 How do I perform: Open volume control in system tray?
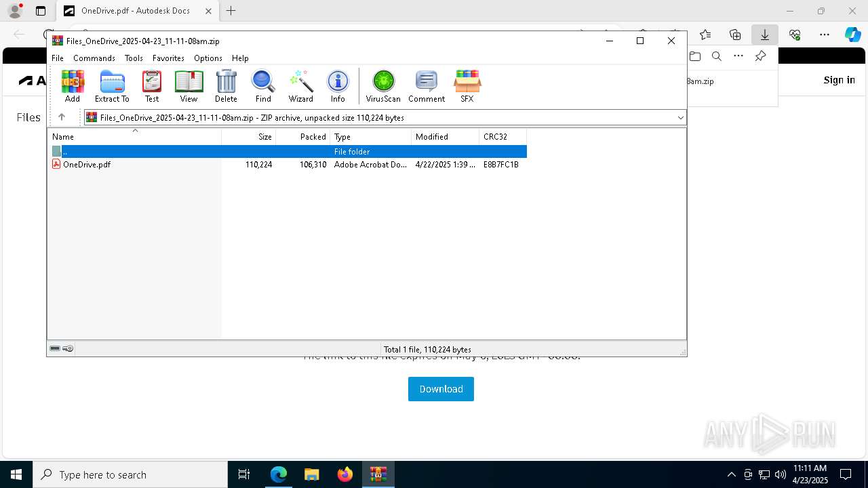tap(781, 474)
